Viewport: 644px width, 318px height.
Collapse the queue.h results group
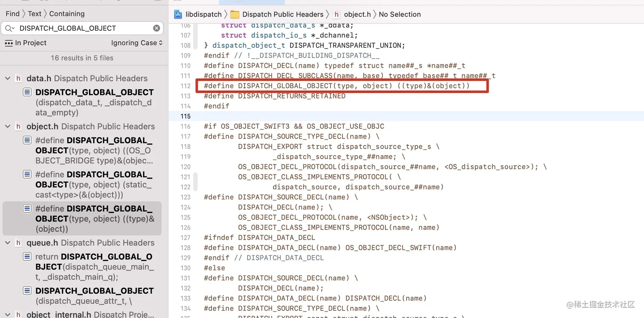point(7,243)
